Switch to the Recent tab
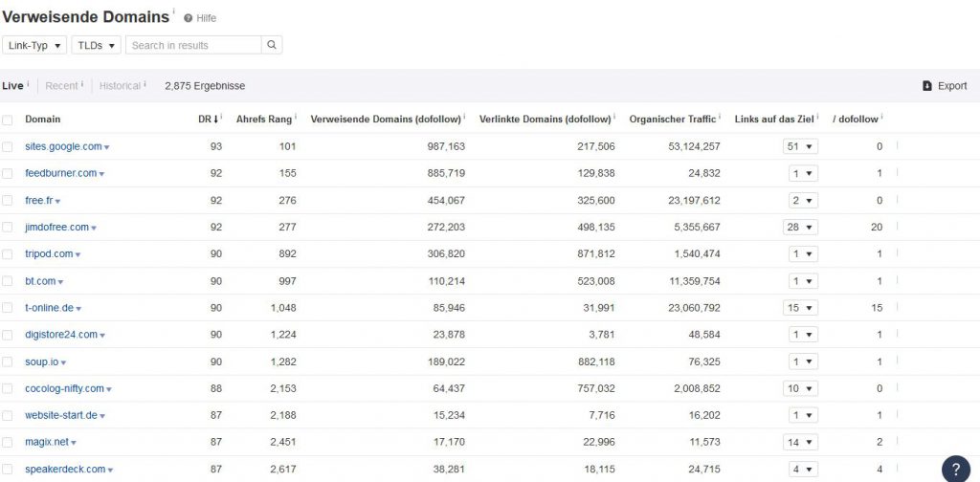Screen dimensions: 980x482 [61, 86]
